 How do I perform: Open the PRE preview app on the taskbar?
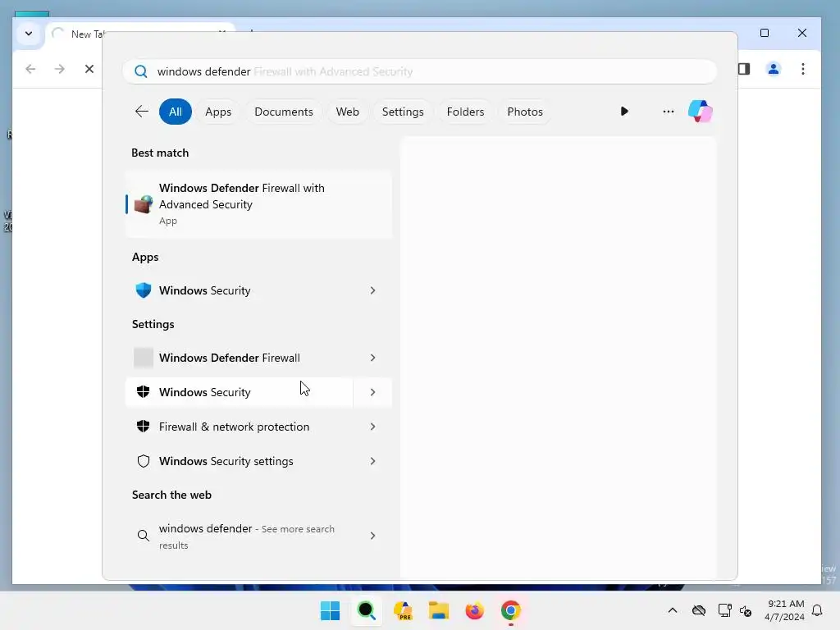403,610
